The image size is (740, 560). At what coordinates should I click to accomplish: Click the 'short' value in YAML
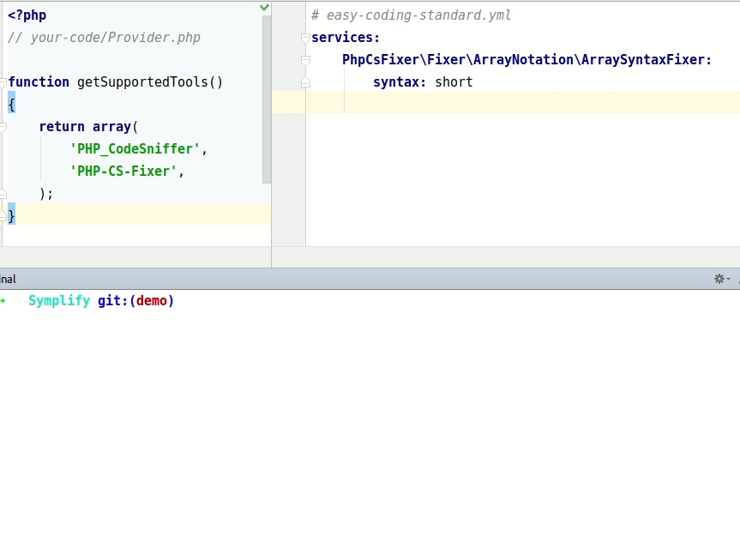tap(454, 82)
